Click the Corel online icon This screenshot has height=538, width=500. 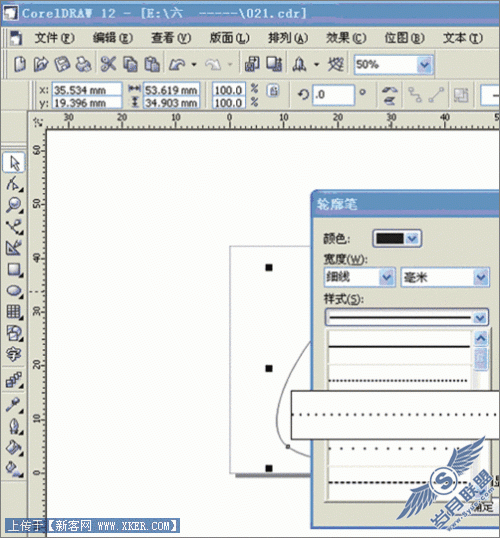pos(336,64)
